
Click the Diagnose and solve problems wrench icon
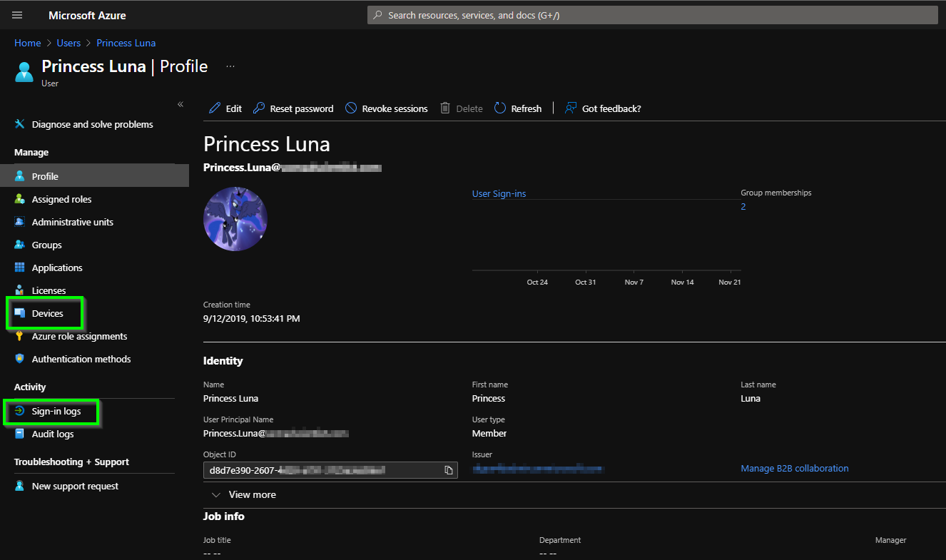tap(20, 124)
